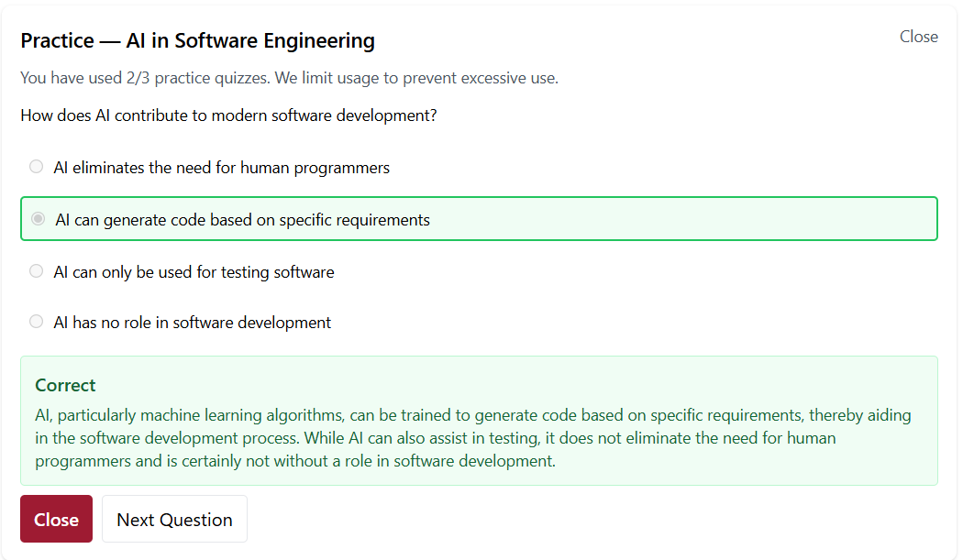Click the question text 'How does AI contribute to modern software development?'
This screenshot has width=974, height=560.
pyautogui.click(x=228, y=115)
